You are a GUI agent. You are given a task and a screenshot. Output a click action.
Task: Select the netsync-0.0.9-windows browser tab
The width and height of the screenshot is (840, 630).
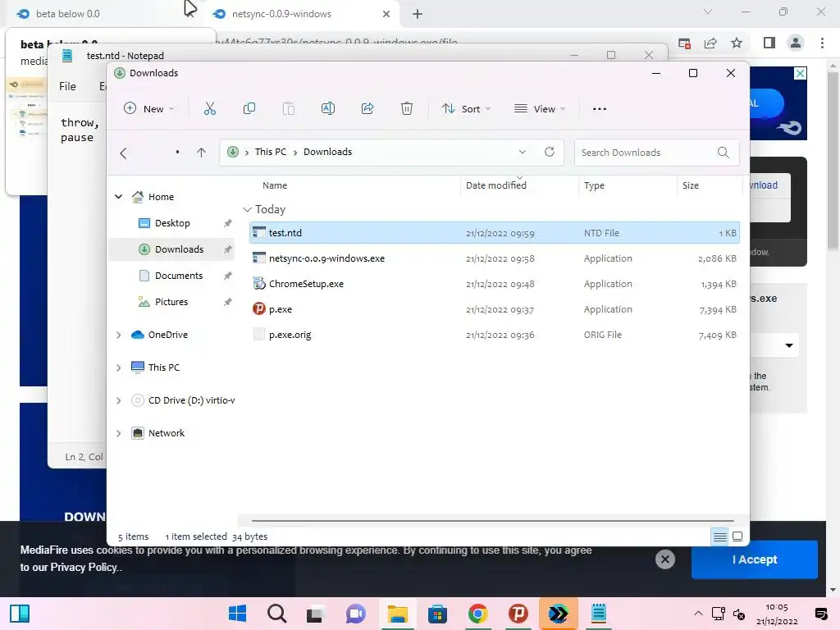point(302,14)
